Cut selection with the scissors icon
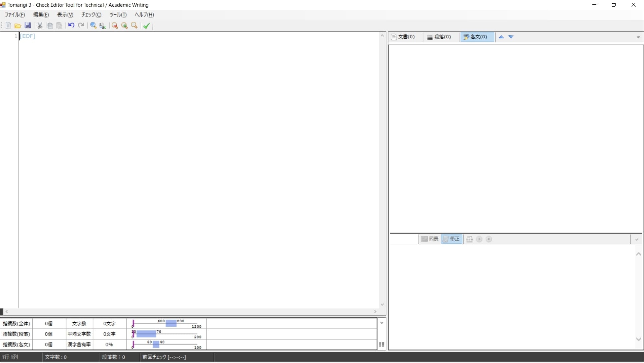 coord(40,26)
